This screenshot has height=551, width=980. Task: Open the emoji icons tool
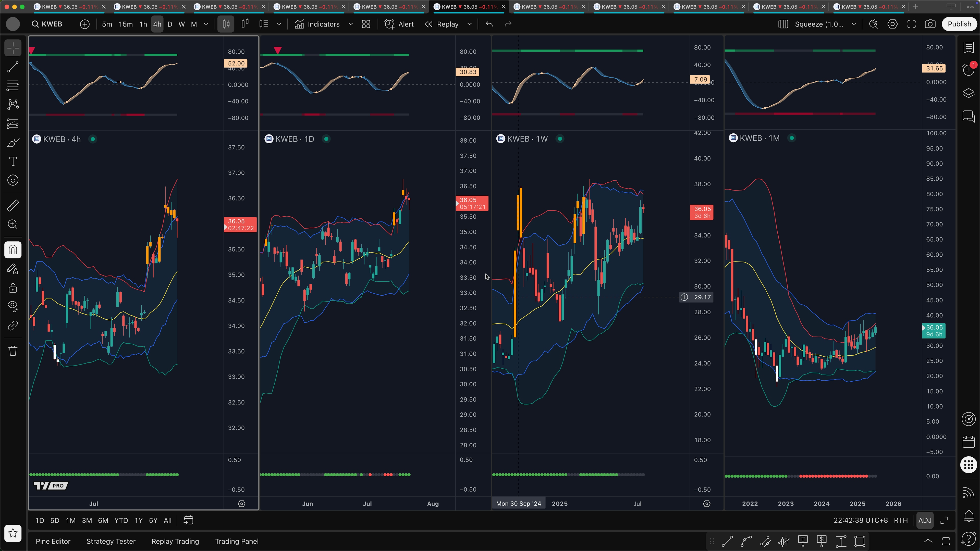pos(13,180)
